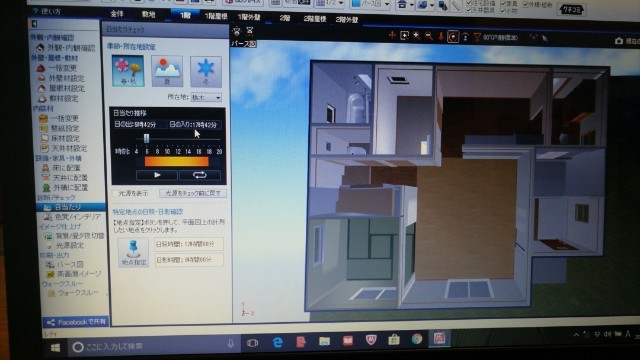The image size is (640, 360).
Task: Open 外壁材設定 in the sidebar
Action: point(61,78)
